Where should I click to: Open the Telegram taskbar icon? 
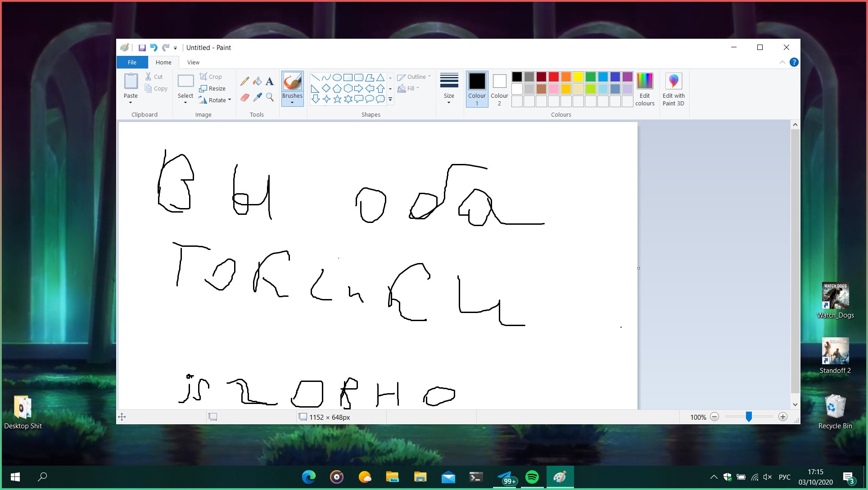point(505,477)
